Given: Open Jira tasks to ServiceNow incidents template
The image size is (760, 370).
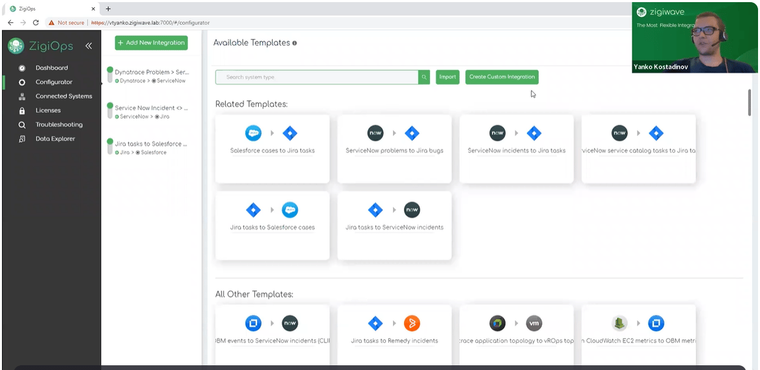Looking at the screenshot, I should coord(395,225).
